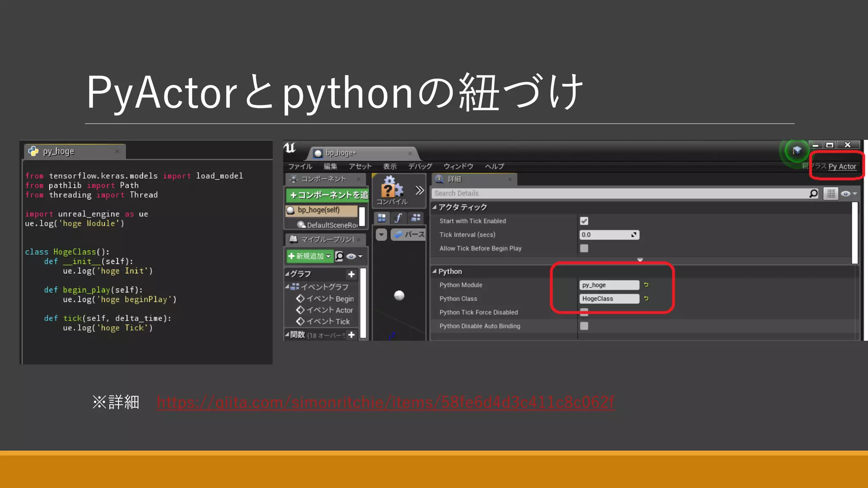
Task: Open the Window (ウィンドウ) menu
Action: click(x=458, y=166)
